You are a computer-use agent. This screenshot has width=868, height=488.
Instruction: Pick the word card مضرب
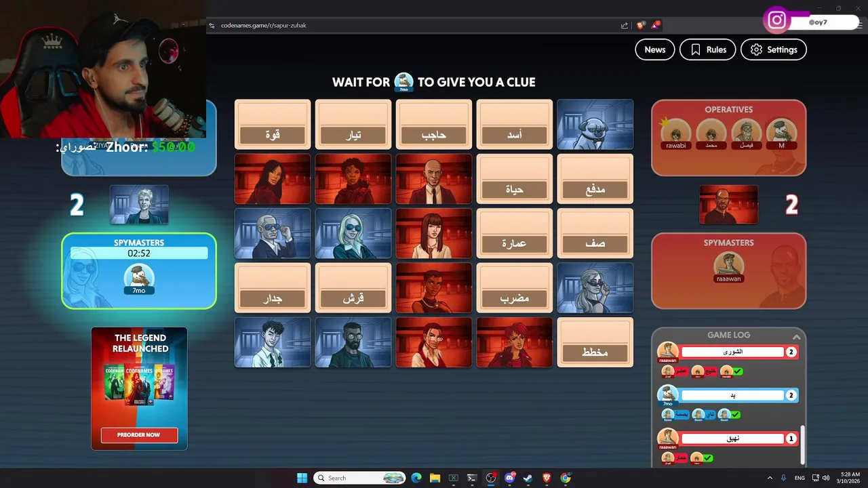click(515, 288)
